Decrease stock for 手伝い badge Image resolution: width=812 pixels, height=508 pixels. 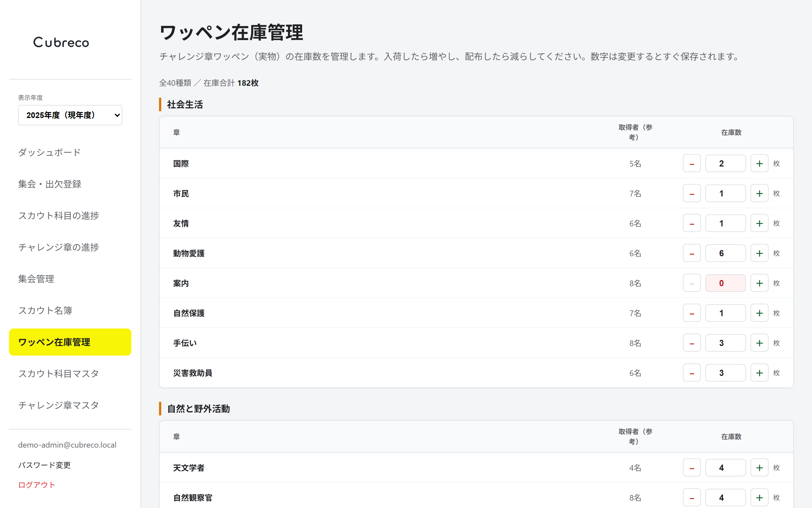[692, 343]
